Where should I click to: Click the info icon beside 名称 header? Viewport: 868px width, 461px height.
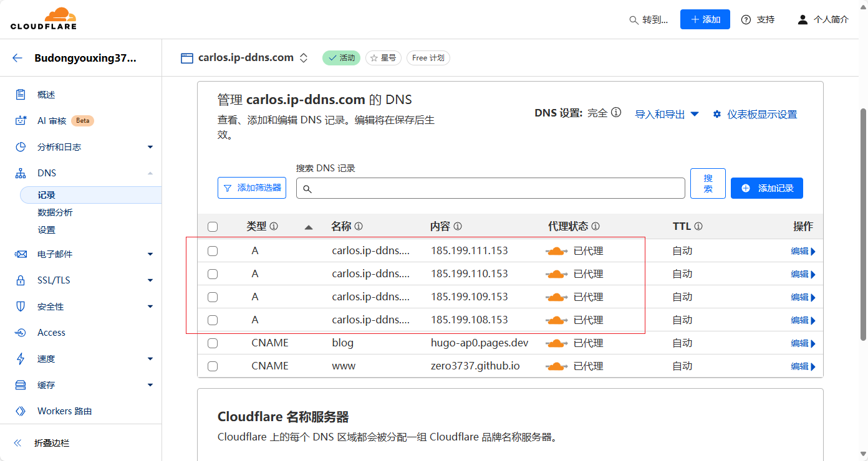359,227
